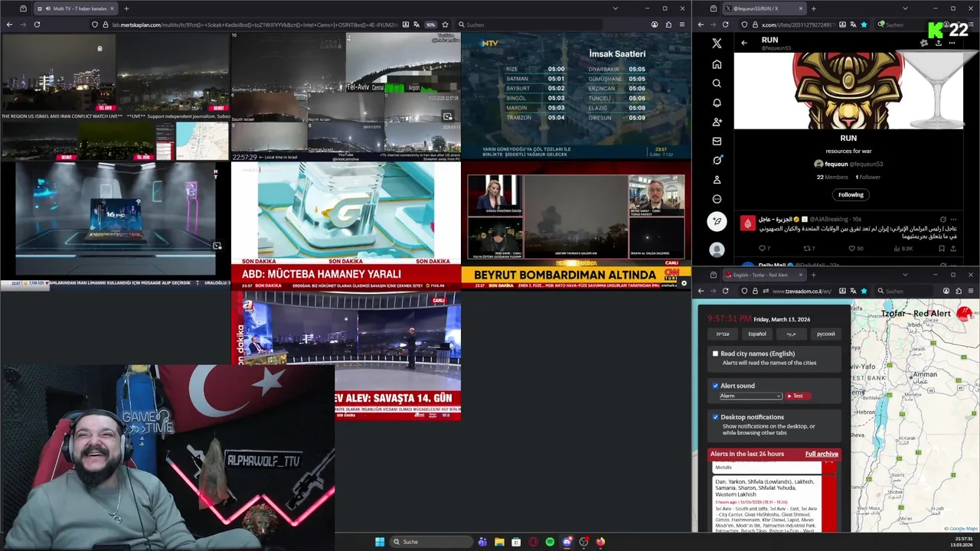
Task: Open the Grok icon in X sidebar
Action: [717, 160]
